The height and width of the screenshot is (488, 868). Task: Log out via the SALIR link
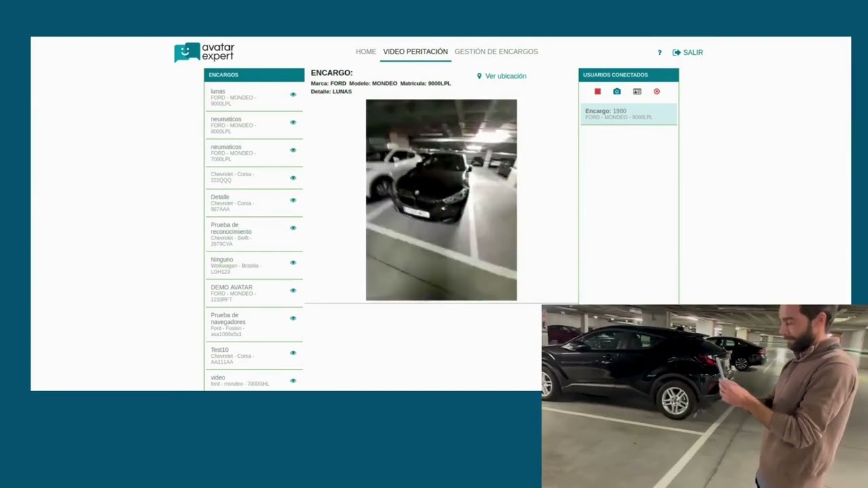point(688,52)
